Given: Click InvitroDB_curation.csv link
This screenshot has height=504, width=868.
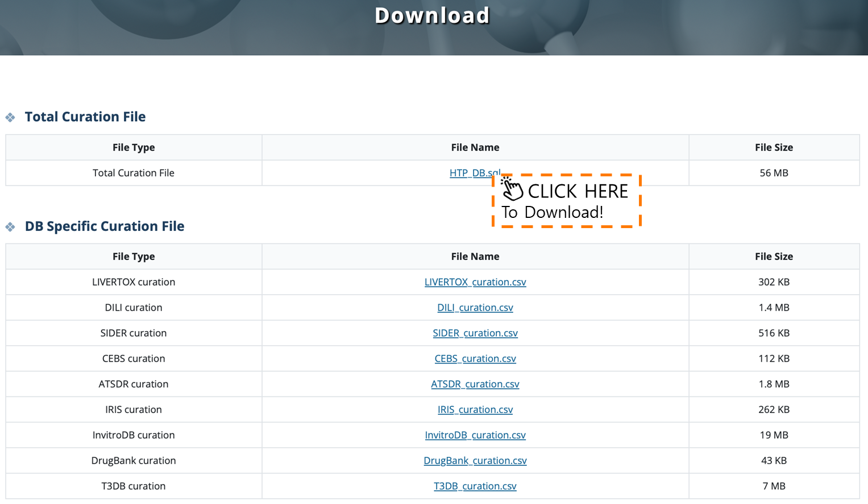Looking at the screenshot, I should coord(475,435).
